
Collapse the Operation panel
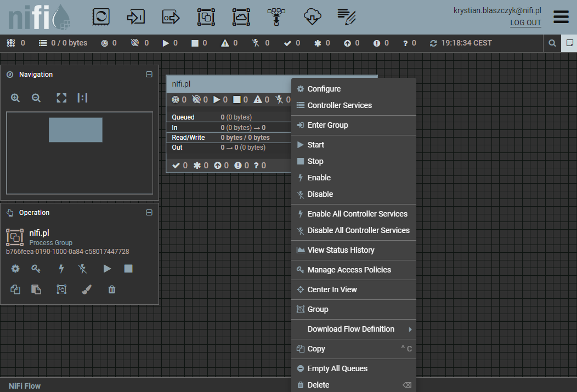point(149,213)
